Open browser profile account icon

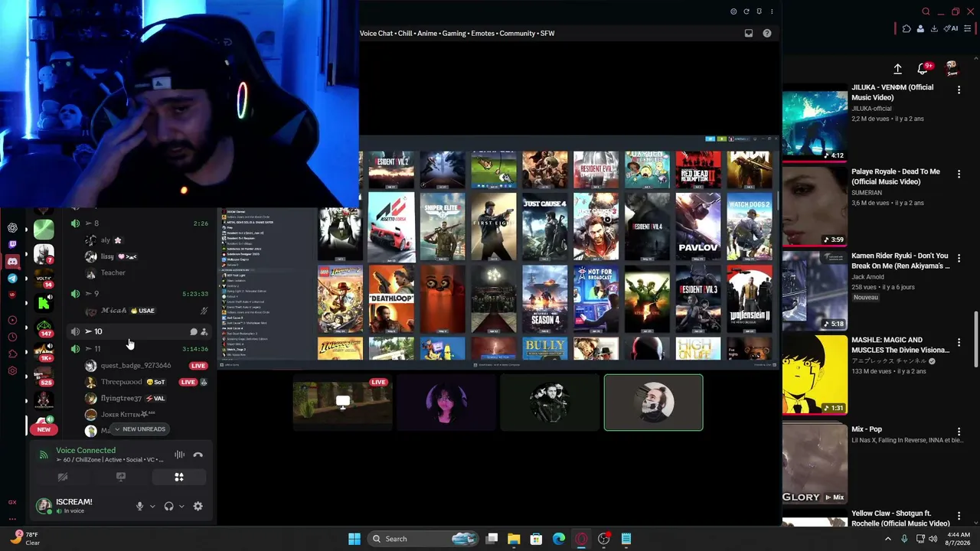[921, 29]
